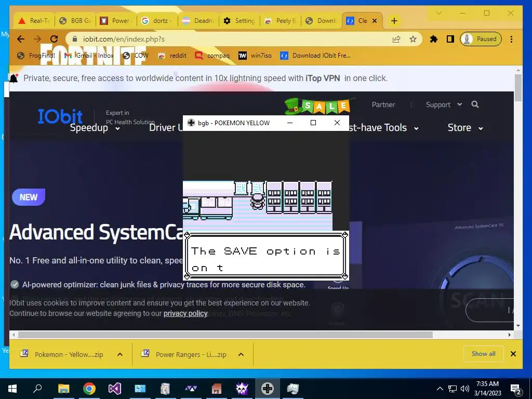Click the IObit logo

[60, 116]
